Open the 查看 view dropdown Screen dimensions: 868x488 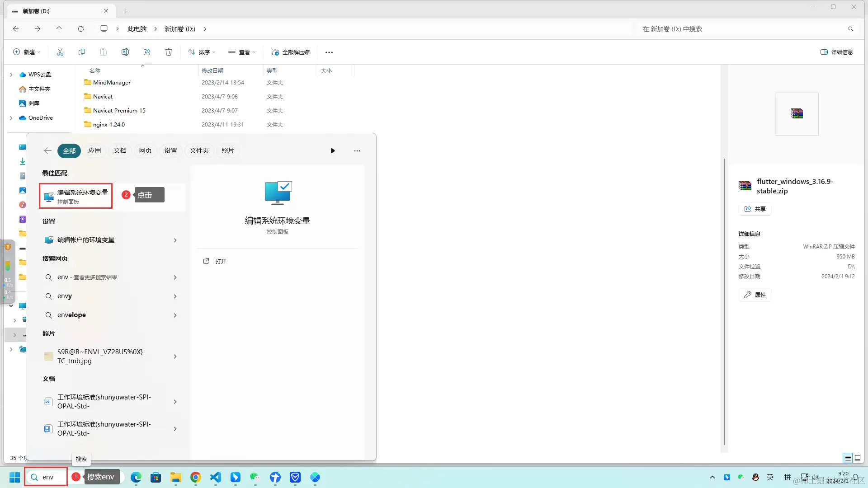pyautogui.click(x=242, y=52)
